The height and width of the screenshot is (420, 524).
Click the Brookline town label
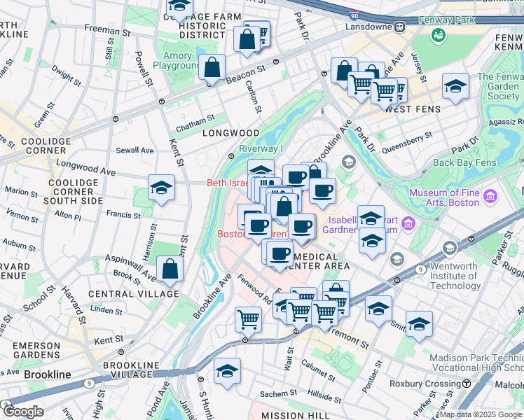coord(48,374)
